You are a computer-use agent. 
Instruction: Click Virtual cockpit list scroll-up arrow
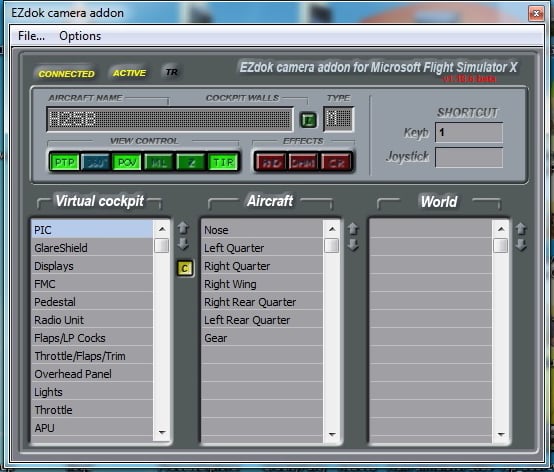pos(162,229)
